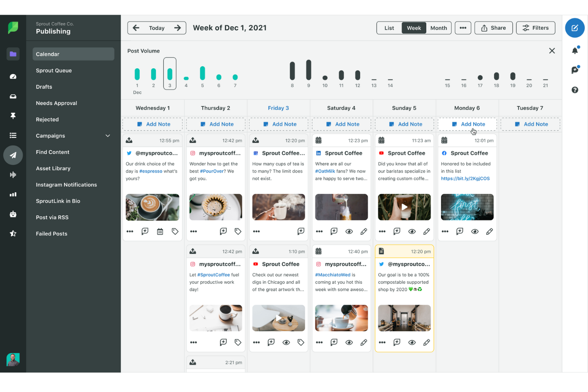Open the inbox tray icon in left rail

(13, 96)
